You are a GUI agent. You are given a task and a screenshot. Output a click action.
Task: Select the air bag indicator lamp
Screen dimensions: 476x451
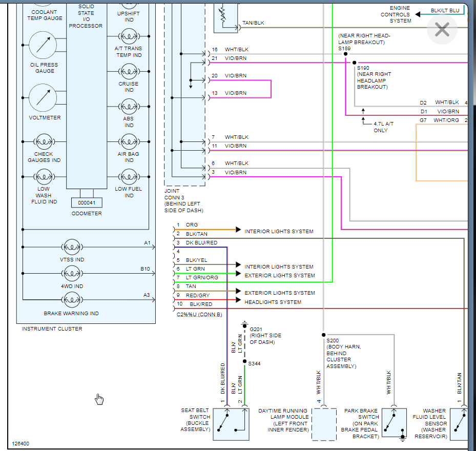click(129, 141)
